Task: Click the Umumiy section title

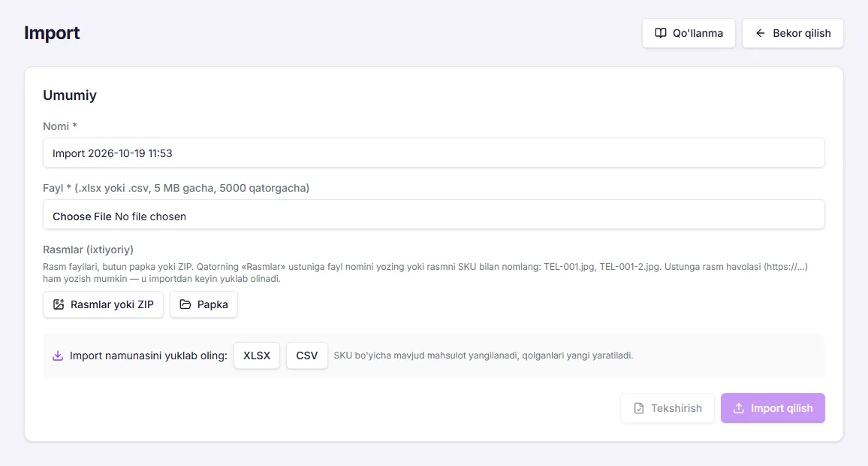Action: [70, 95]
